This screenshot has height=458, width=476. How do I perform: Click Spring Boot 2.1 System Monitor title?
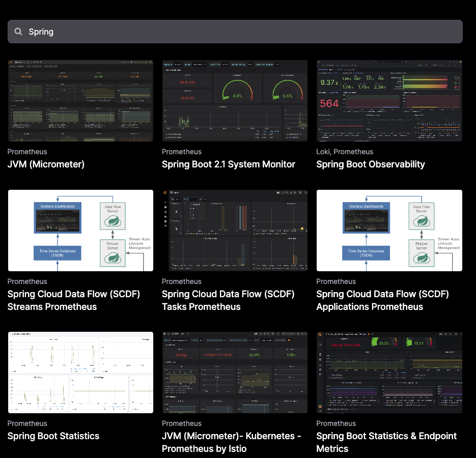[x=228, y=164]
